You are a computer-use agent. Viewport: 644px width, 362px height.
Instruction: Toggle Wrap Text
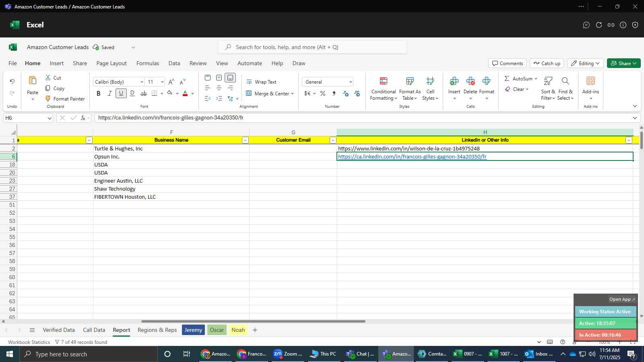(261, 82)
